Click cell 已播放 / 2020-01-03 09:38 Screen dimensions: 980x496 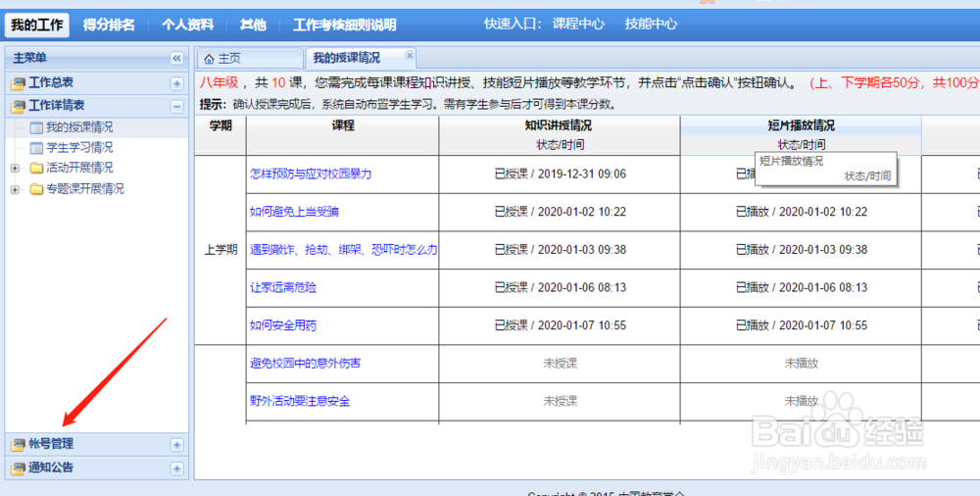tap(802, 250)
